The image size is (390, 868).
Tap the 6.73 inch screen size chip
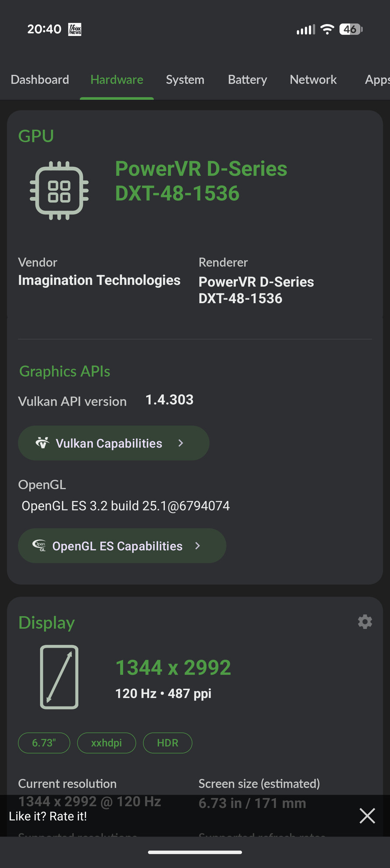click(44, 742)
